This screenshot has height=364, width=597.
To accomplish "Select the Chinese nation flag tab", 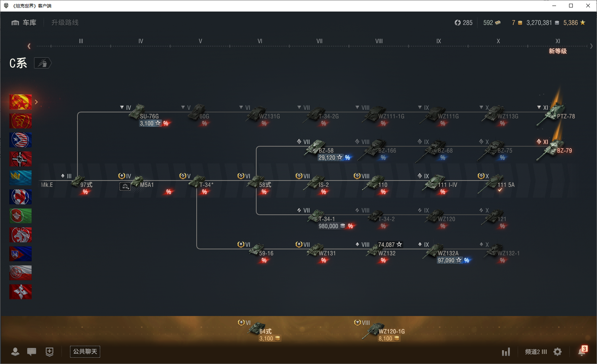I will point(20,102).
